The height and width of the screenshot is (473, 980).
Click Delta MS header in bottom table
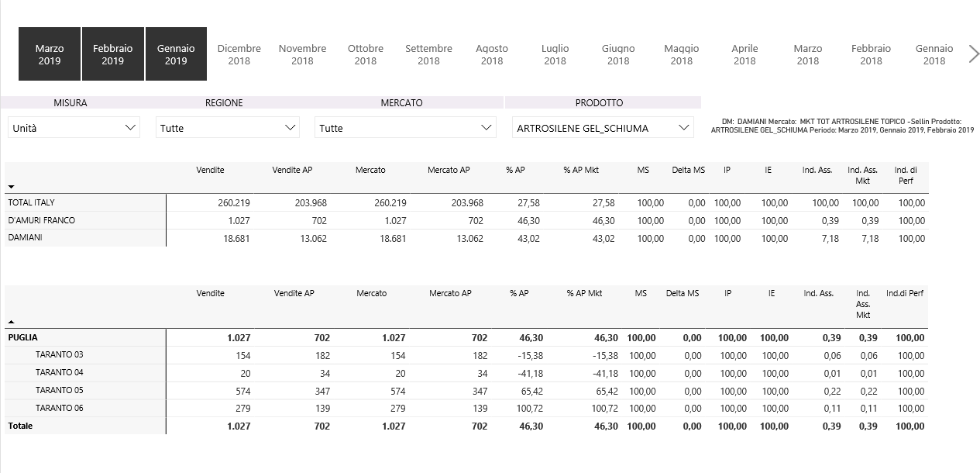pyautogui.click(x=682, y=293)
